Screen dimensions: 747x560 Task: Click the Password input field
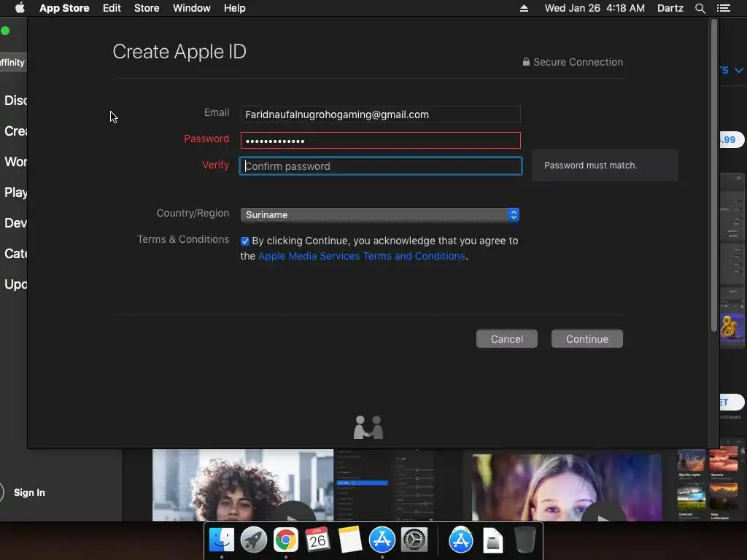380,141
